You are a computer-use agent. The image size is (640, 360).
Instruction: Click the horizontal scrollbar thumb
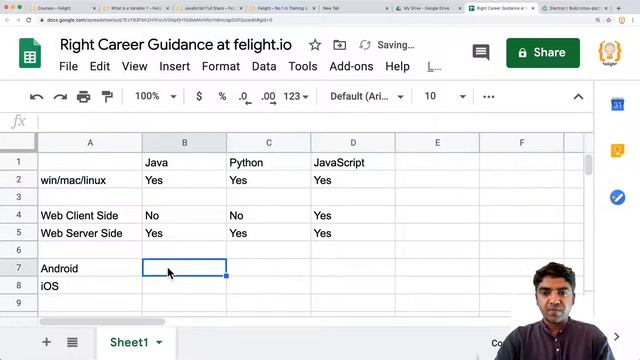click(102, 322)
